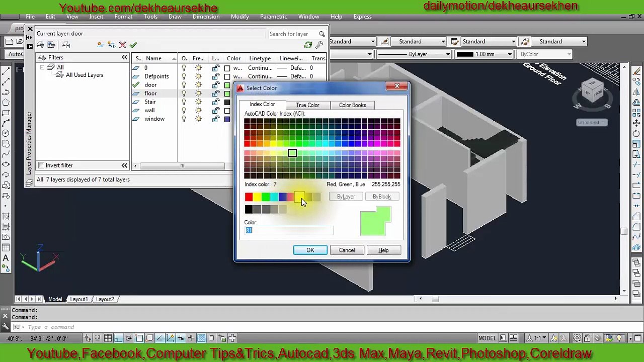Click OK in Select Color dialog
Viewport: 644px width, 362px height.
(310, 250)
